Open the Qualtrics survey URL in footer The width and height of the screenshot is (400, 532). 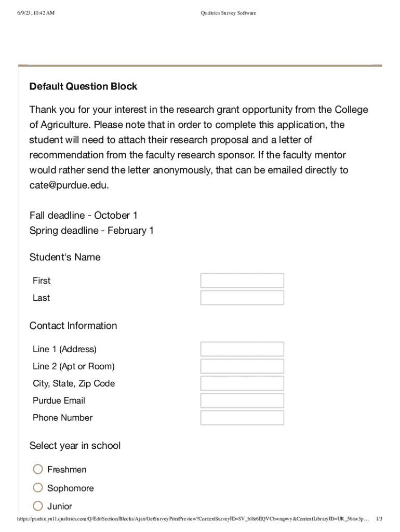193,519
